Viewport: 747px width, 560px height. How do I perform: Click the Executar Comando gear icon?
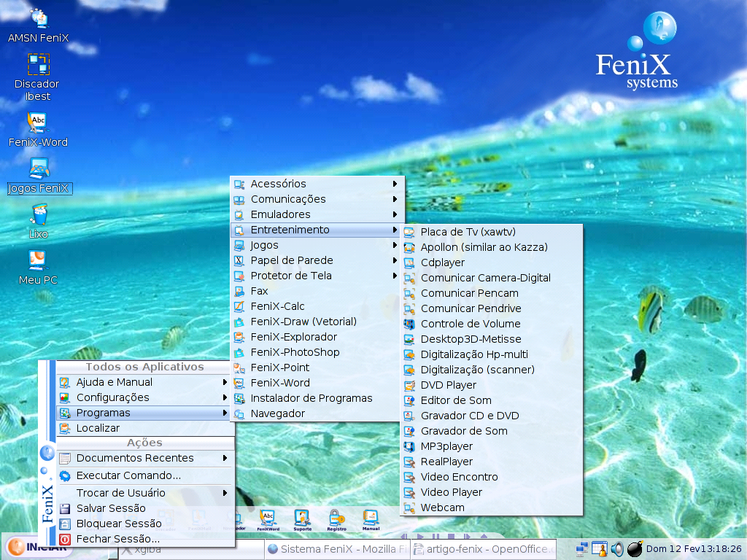point(65,475)
